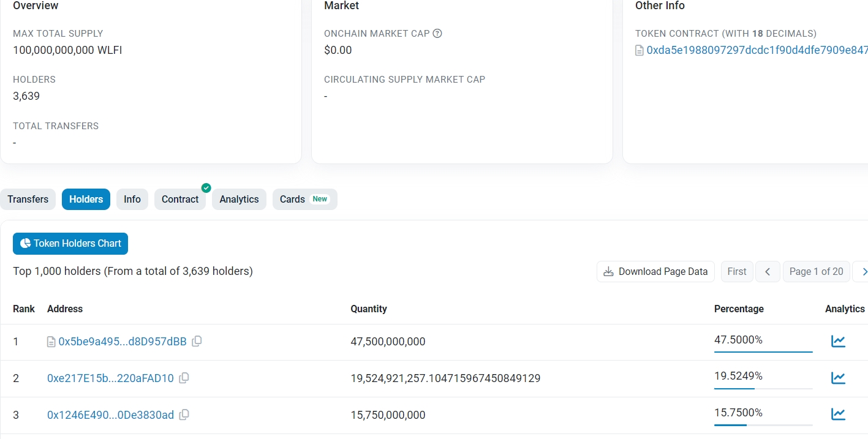Click the onchain market cap value $0.00

coord(338,50)
